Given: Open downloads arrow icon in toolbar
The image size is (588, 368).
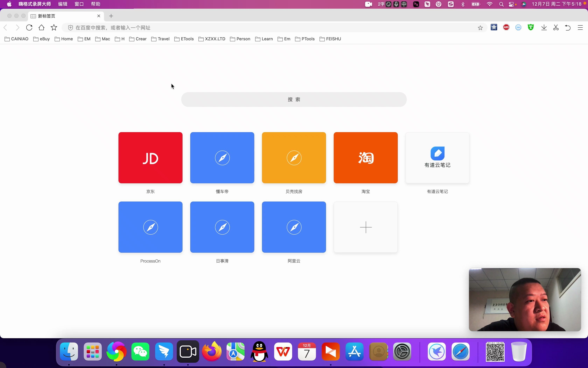Looking at the screenshot, I should tap(544, 28).
